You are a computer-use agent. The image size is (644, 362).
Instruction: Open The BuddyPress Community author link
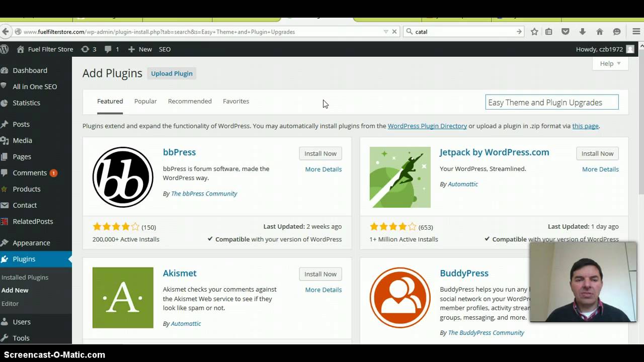[x=486, y=333]
